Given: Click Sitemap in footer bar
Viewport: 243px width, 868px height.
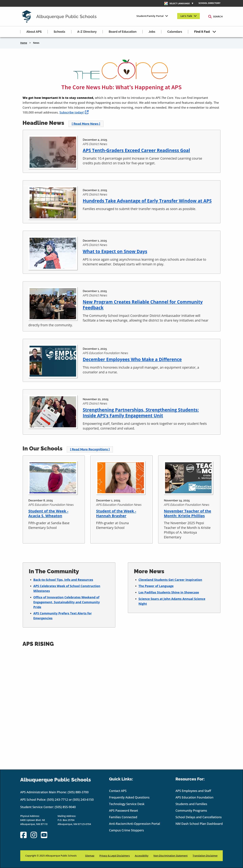Looking at the screenshot, I should click(90, 856).
